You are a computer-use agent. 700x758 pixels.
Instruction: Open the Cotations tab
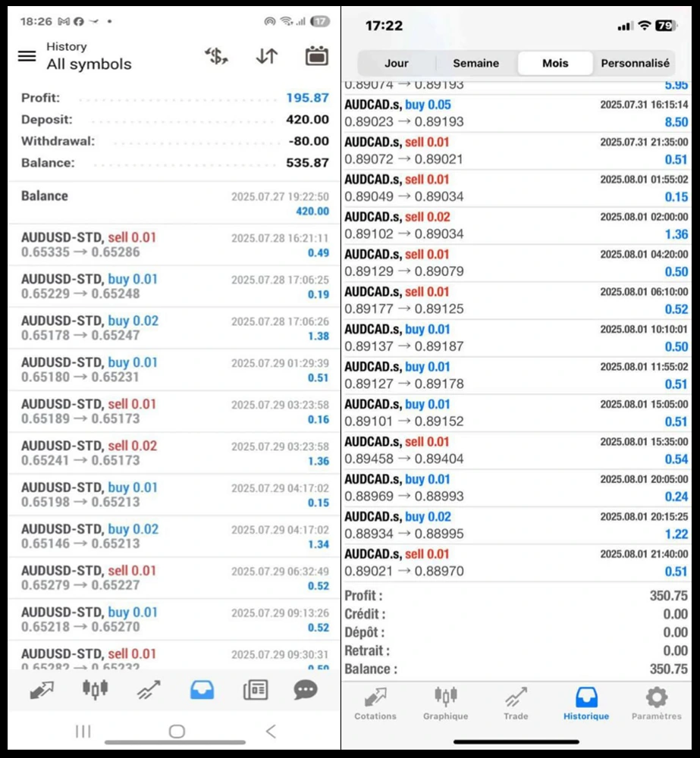point(375,703)
